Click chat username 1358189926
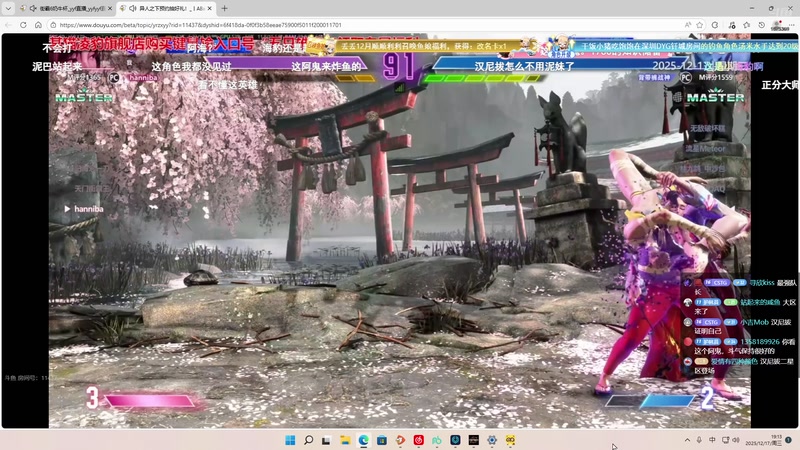Viewport: 800px width, 450px height. (760, 341)
